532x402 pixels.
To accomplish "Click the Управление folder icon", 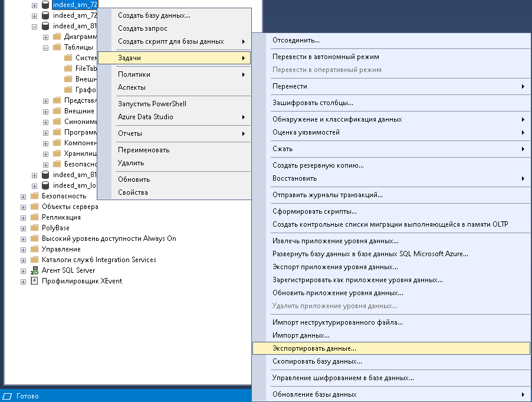I will point(34,249).
